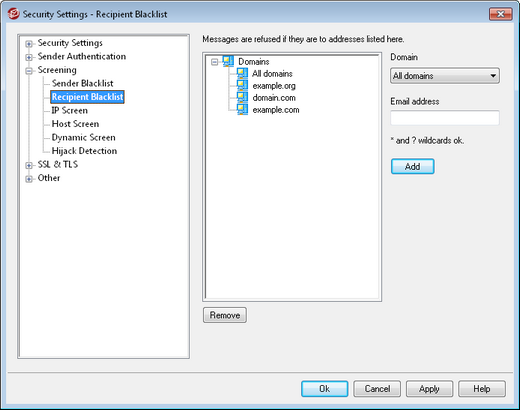Open Hijack Detection settings
This screenshot has height=410, width=520.
point(84,151)
